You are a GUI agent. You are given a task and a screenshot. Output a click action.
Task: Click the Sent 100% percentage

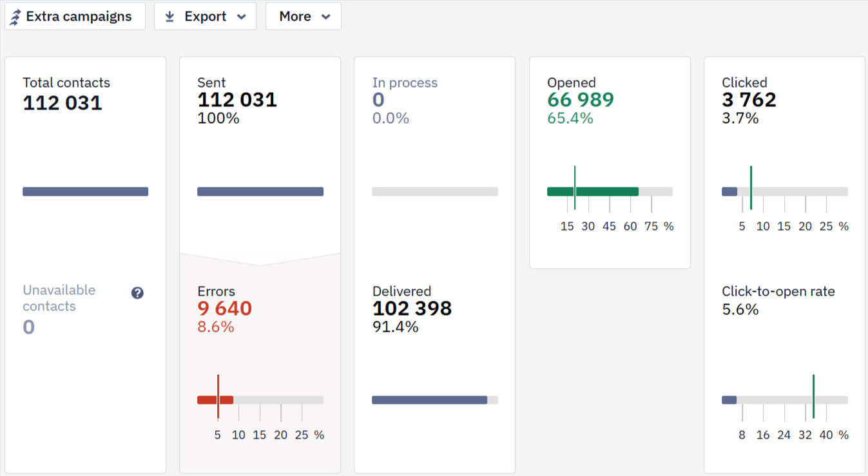(x=218, y=118)
